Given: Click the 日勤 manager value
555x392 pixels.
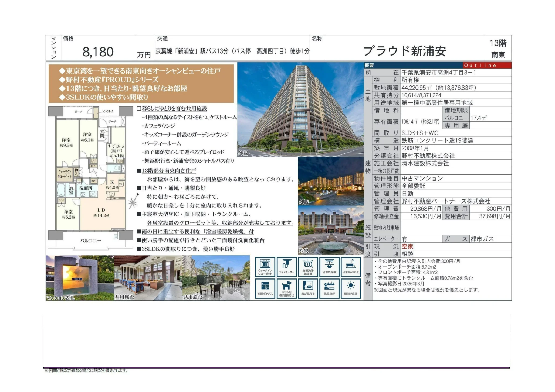Looking at the screenshot, I should pos(407,193).
